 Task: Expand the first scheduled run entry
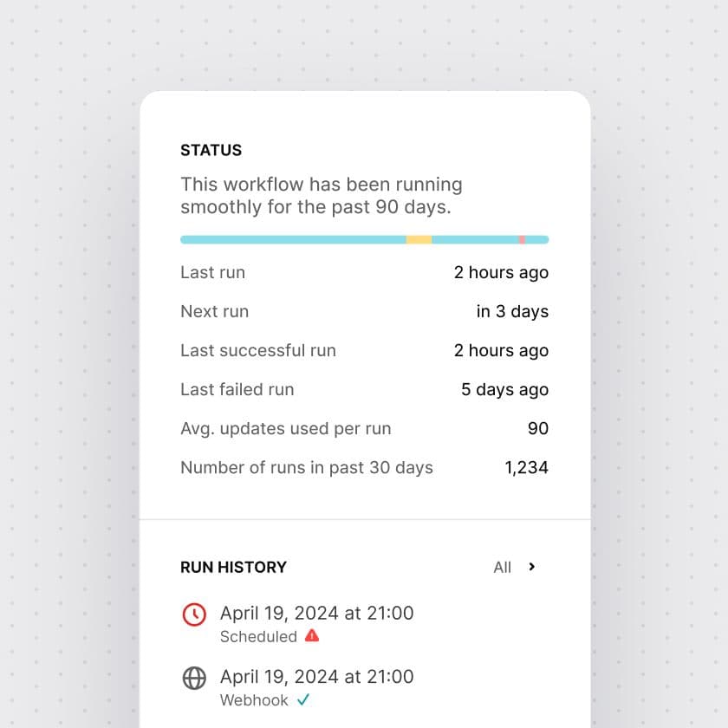point(317,613)
